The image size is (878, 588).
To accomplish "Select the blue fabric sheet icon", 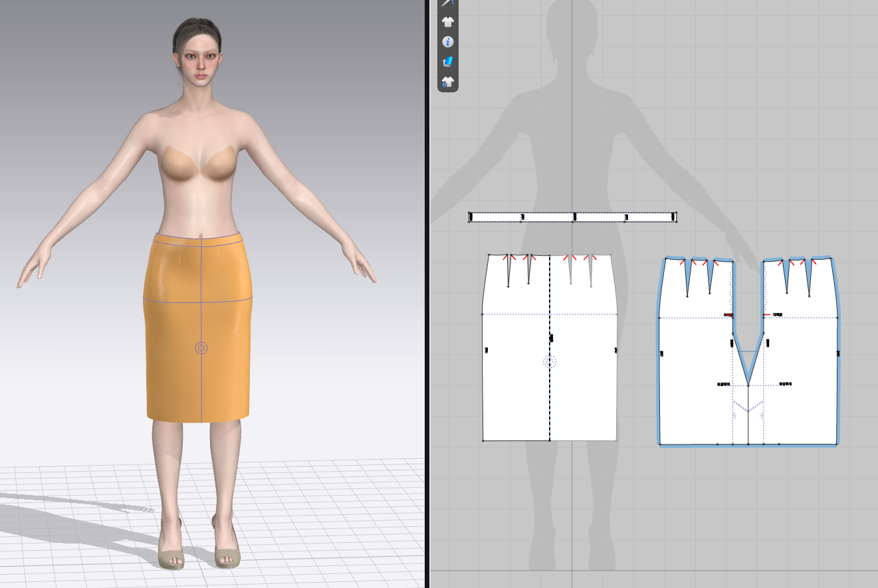I will [448, 62].
